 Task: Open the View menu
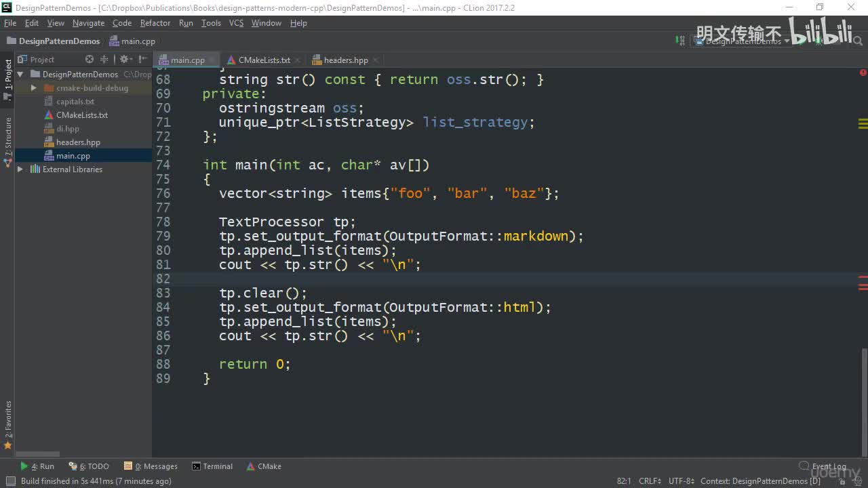coord(56,23)
